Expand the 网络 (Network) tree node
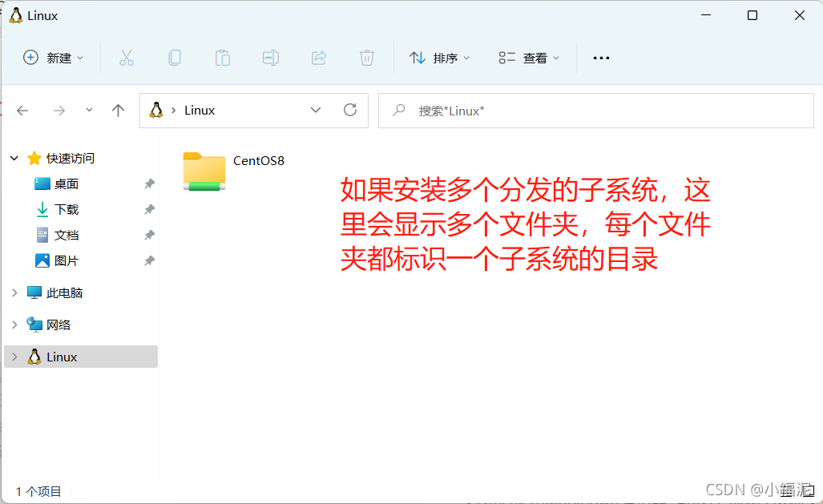 [14, 325]
